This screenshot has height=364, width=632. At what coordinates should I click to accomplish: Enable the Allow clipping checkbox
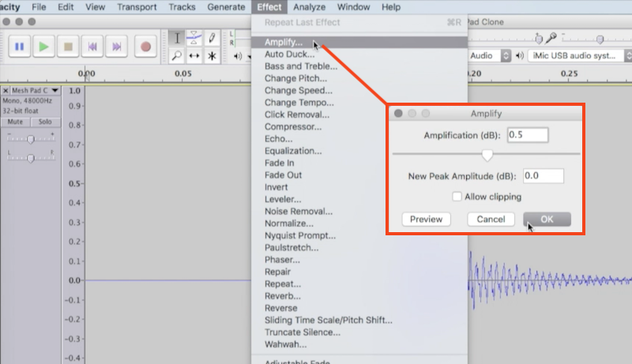coord(457,197)
